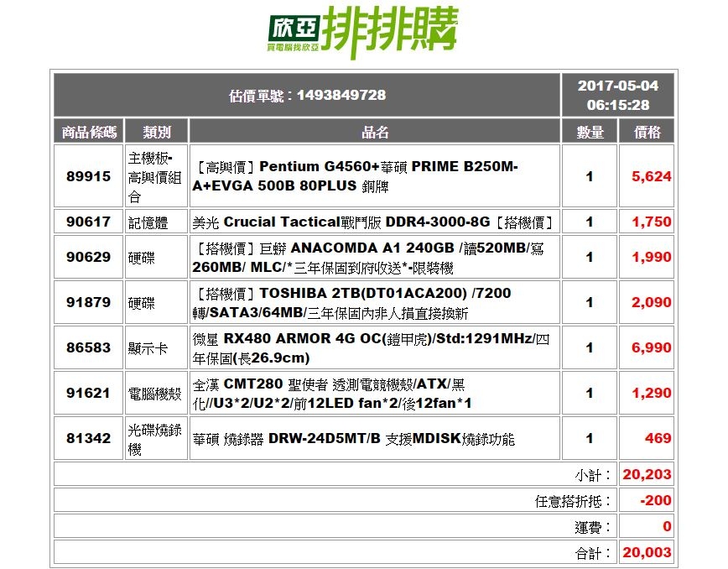Click the price 6,990
Screen dimensions: 728x569
tap(651, 347)
